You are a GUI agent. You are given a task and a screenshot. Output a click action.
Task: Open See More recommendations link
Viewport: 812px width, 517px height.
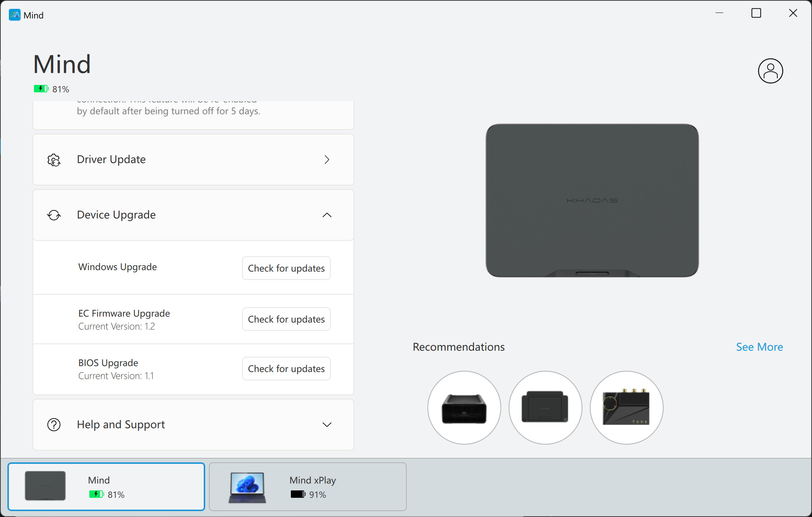(x=759, y=347)
